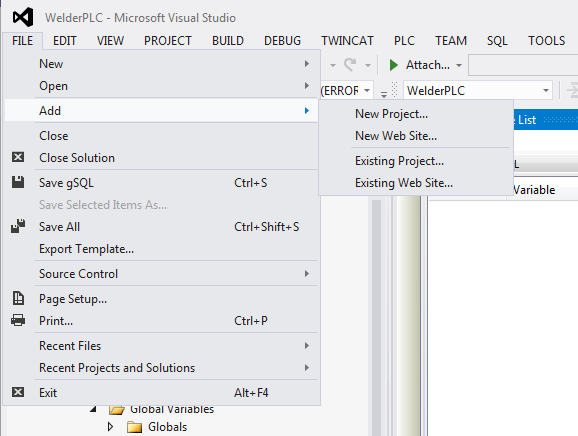This screenshot has width=578, height=436.
Task: Open the FILE menu
Action: pyautogui.click(x=22, y=41)
